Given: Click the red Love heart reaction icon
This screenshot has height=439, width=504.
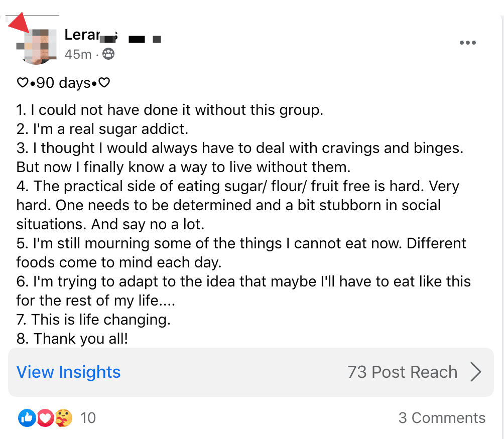Looking at the screenshot, I should tap(45, 417).
